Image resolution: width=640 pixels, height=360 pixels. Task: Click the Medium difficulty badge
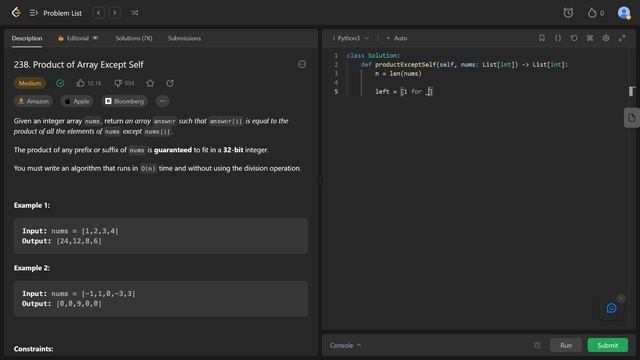pyautogui.click(x=30, y=83)
